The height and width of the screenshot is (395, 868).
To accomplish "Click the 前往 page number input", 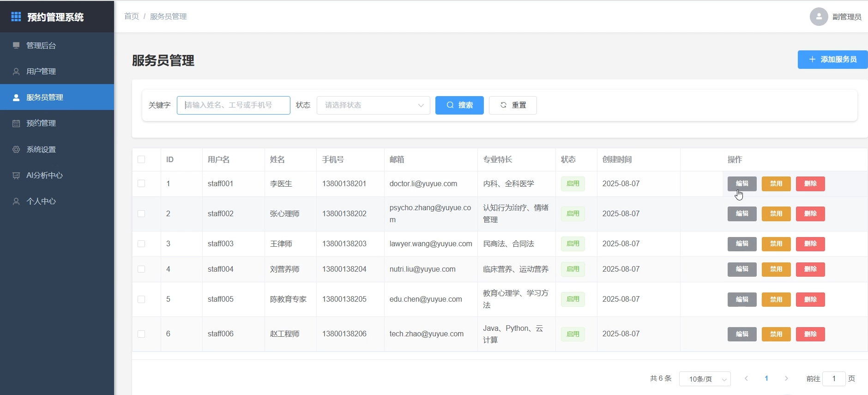I will [x=834, y=378].
